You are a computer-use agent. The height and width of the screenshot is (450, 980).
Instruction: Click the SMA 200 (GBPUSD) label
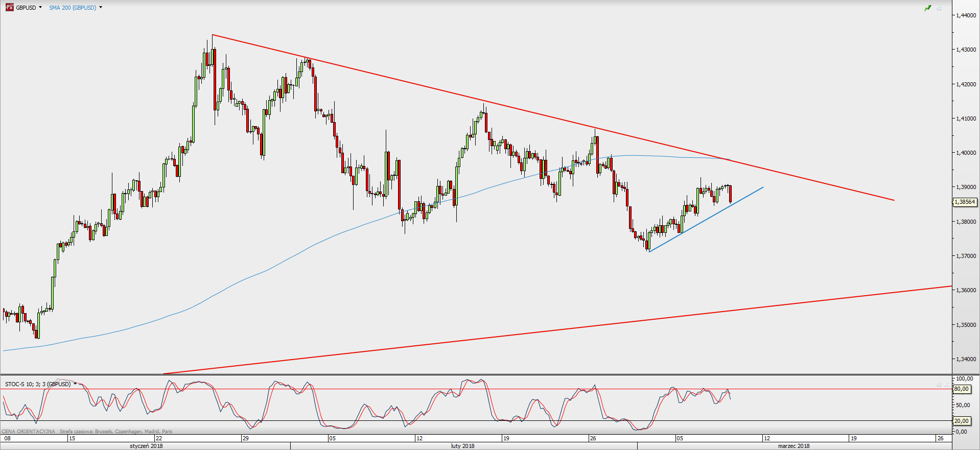click(x=73, y=8)
